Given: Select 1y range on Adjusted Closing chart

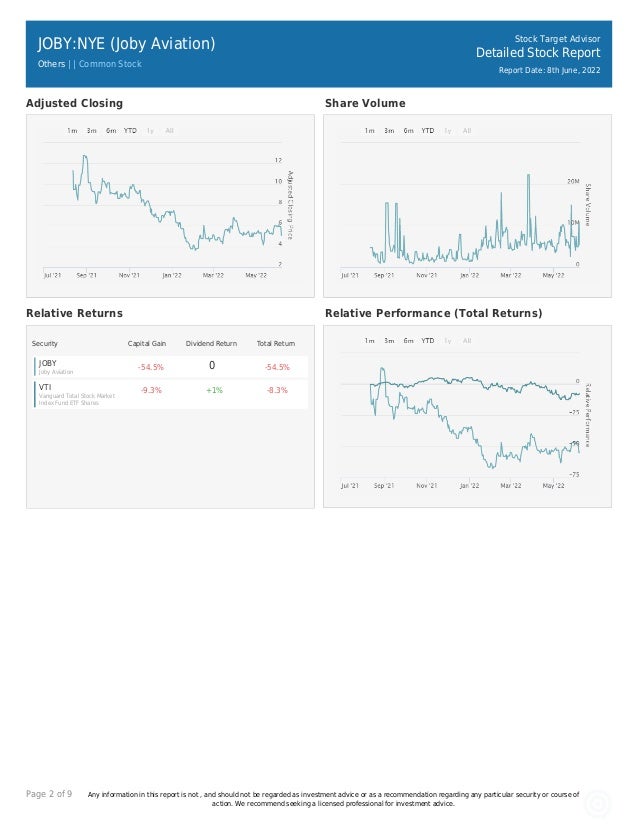Looking at the screenshot, I should pos(150,131).
